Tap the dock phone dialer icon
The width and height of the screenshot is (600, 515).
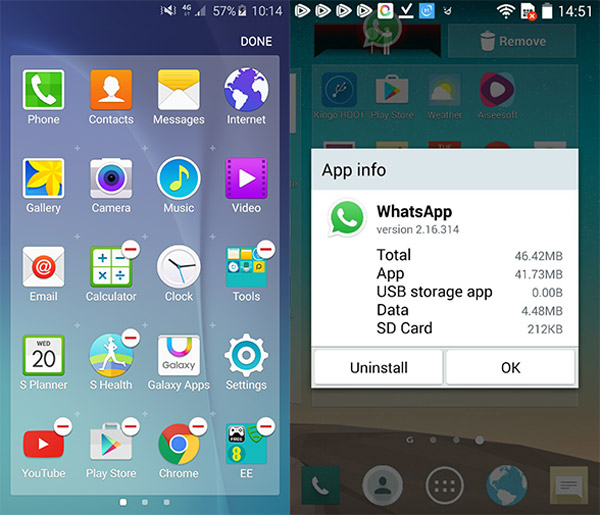tap(321, 486)
